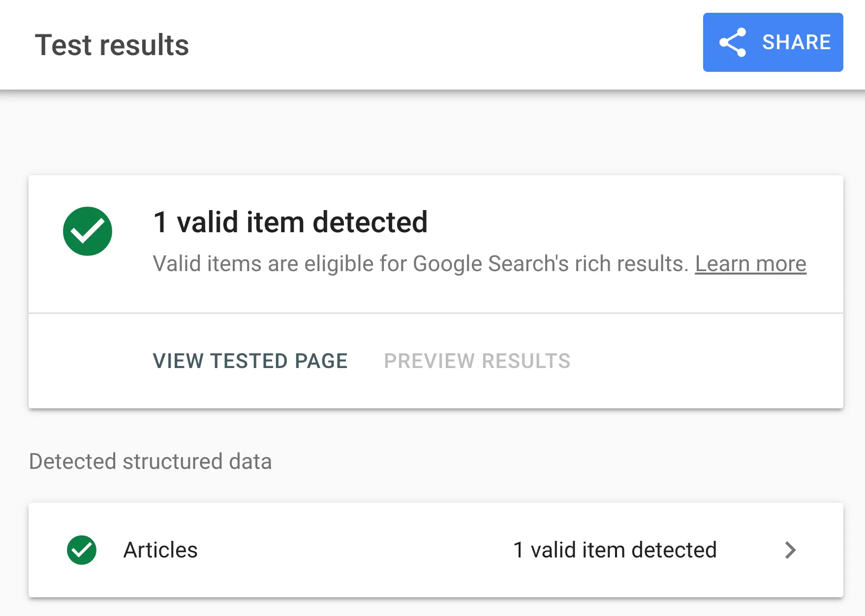Click the gray background above the summary card
The width and height of the screenshot is (865, 616).
coord(436,133)
